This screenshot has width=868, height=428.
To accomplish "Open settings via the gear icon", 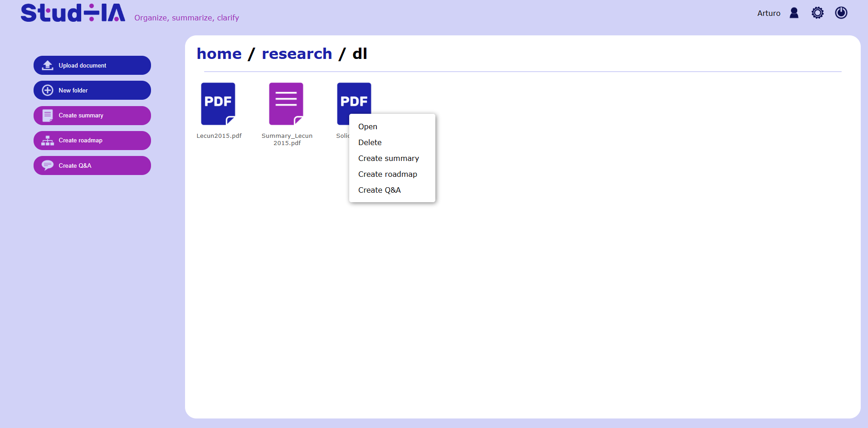I will coord(817,13).
